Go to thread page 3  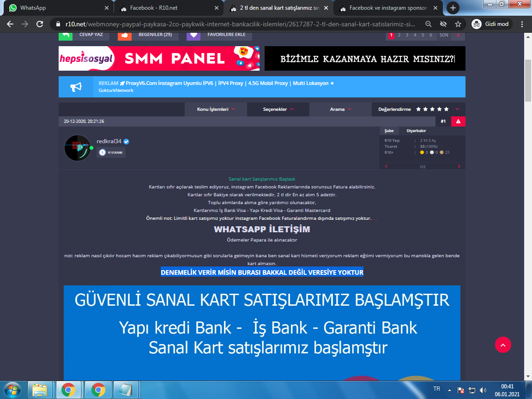(407, 35)
